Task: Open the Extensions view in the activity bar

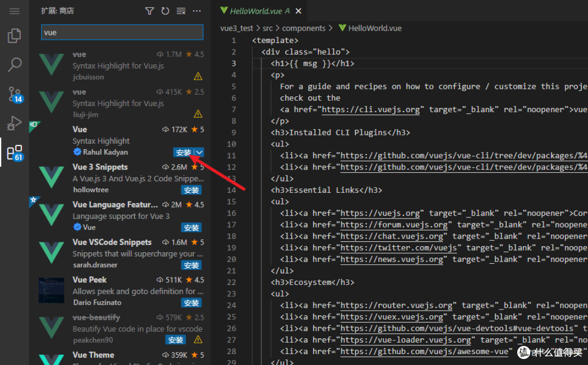Action: pyautogui.click(x=14, y=153)
